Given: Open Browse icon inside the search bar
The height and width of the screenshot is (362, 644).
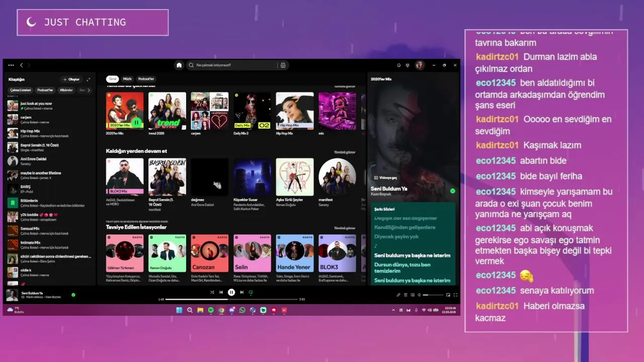Looking at the screenshot, I should click(283, 65).
